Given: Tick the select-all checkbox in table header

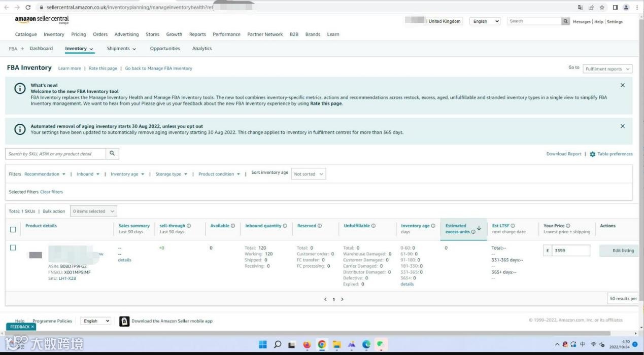Looking at the screenshot, I should point(13,229).
